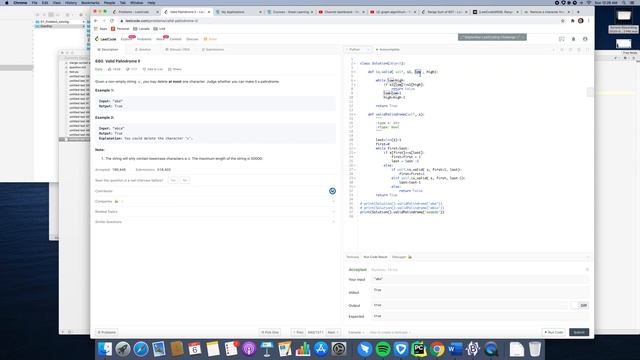Open the Python language dropdown

(358, 50)
